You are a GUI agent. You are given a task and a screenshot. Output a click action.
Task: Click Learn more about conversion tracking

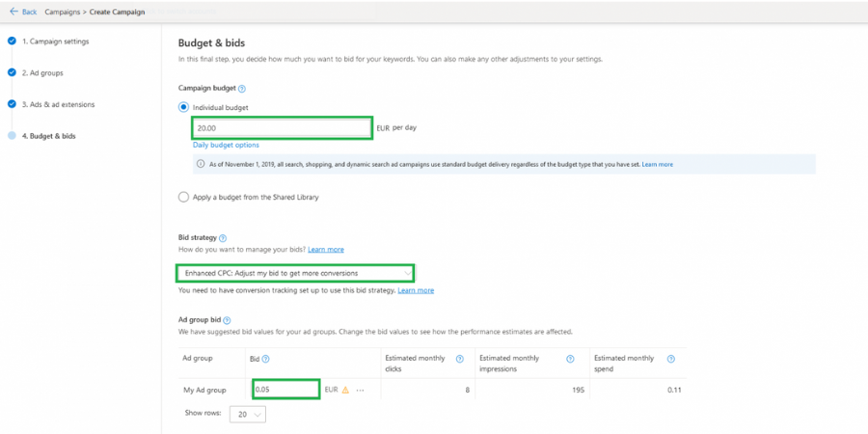416,290
